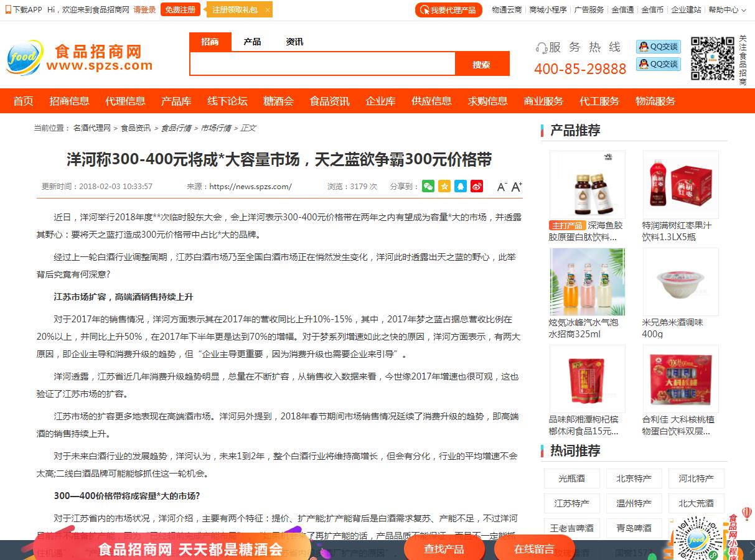Screen dimensions: 755x560
Task: Click hot keyword 光瓶酒
Action: click(571, 478)
